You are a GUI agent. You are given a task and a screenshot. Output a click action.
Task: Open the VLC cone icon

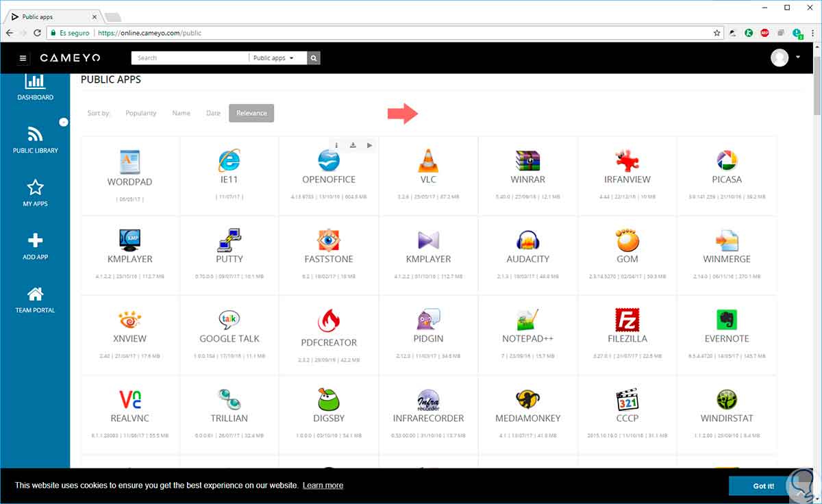428,160
